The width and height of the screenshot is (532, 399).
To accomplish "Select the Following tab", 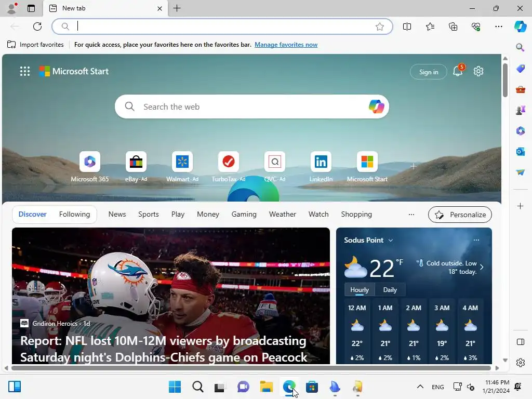I will 74,214.
